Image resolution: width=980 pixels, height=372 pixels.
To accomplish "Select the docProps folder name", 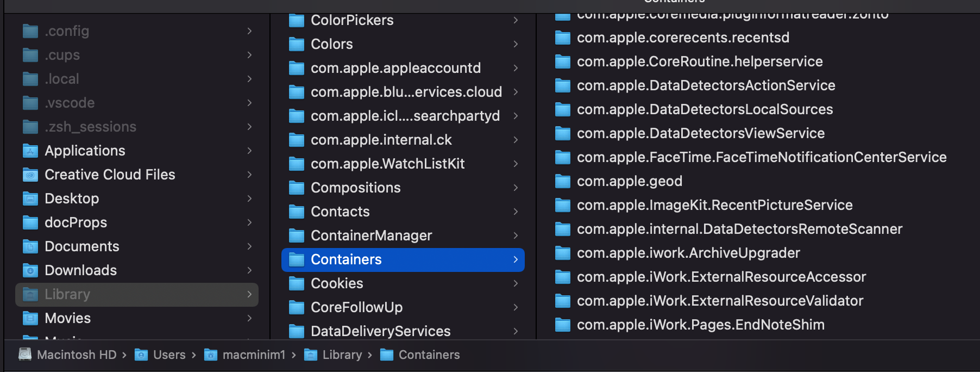I will pos(76,222).
